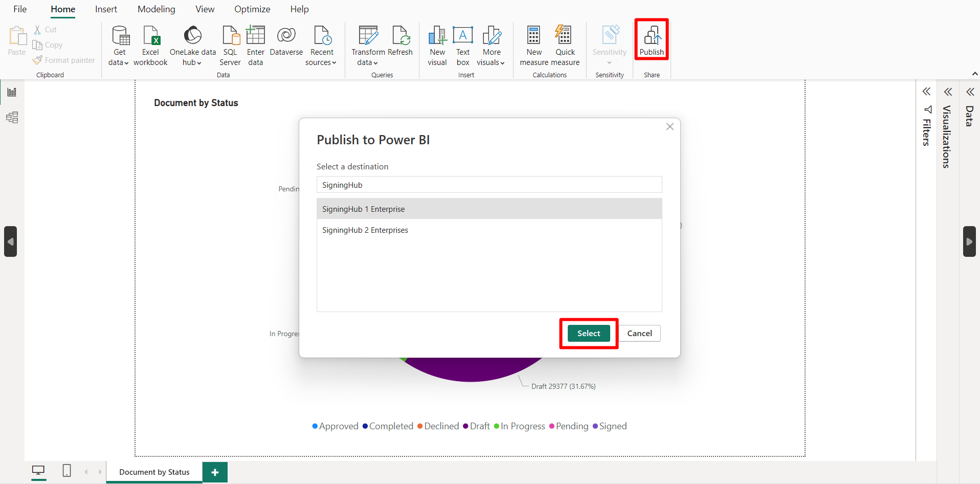Open the File menu
Viewport: 980px width, 484px height.
tap(20, 9)
